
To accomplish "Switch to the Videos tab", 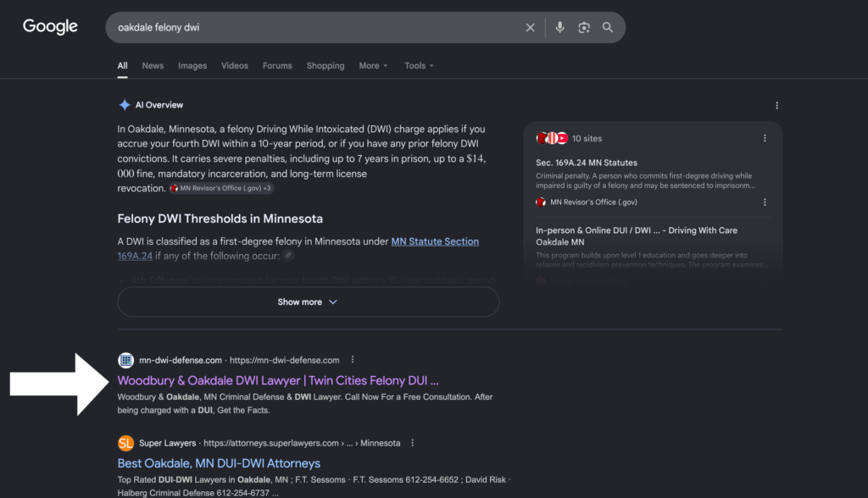I will 235,65.
